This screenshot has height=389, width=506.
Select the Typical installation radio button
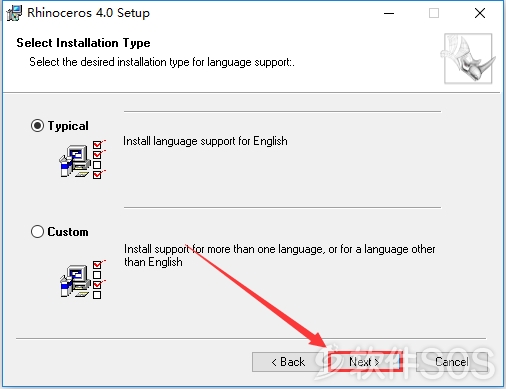pyautogui.click(x=37, y=126)
